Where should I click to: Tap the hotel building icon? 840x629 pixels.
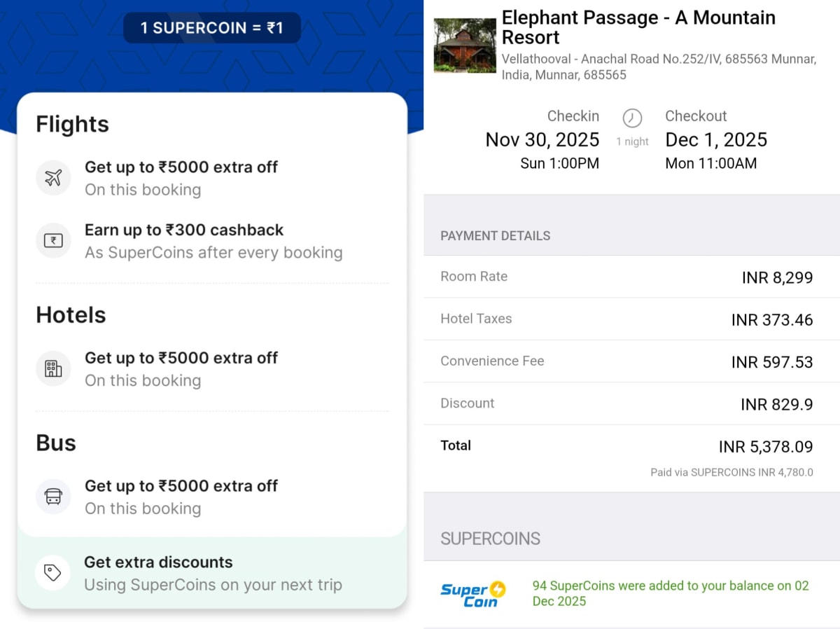[x=53, y=368]
